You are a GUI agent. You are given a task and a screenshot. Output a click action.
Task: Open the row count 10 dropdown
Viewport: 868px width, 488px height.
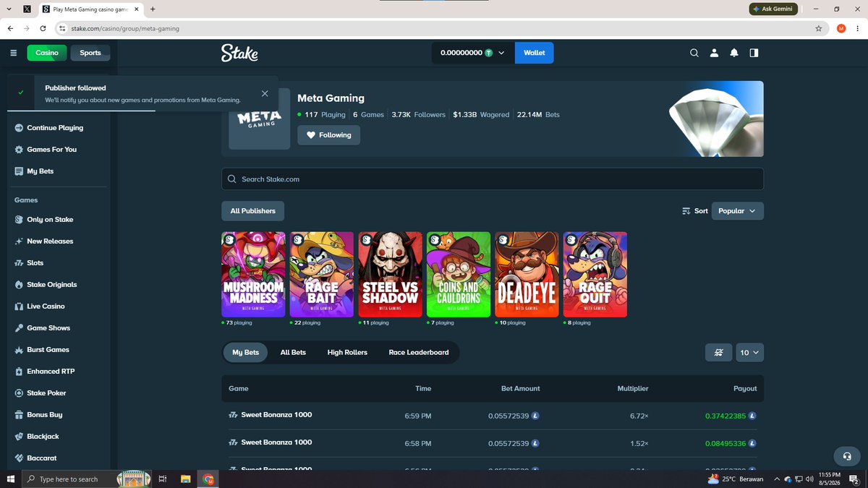[749, 353]
